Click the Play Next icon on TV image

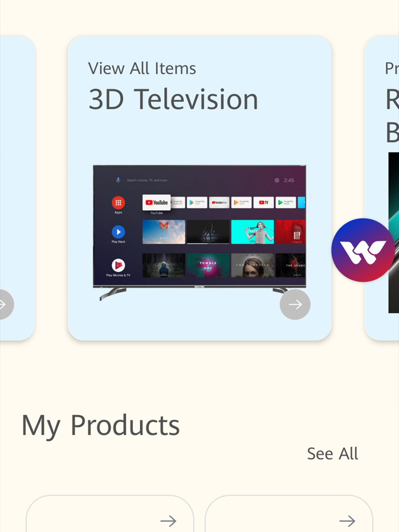pos(118,232)
